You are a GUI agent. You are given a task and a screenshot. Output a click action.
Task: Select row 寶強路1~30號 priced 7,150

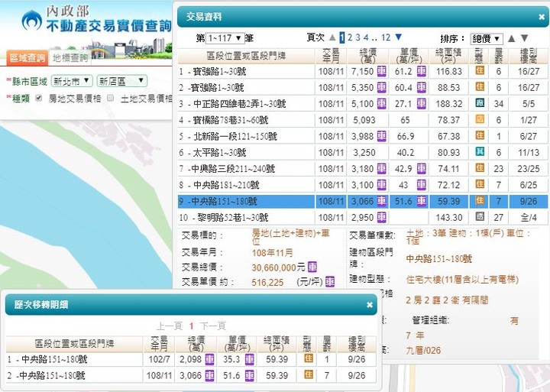click(363, 72)
